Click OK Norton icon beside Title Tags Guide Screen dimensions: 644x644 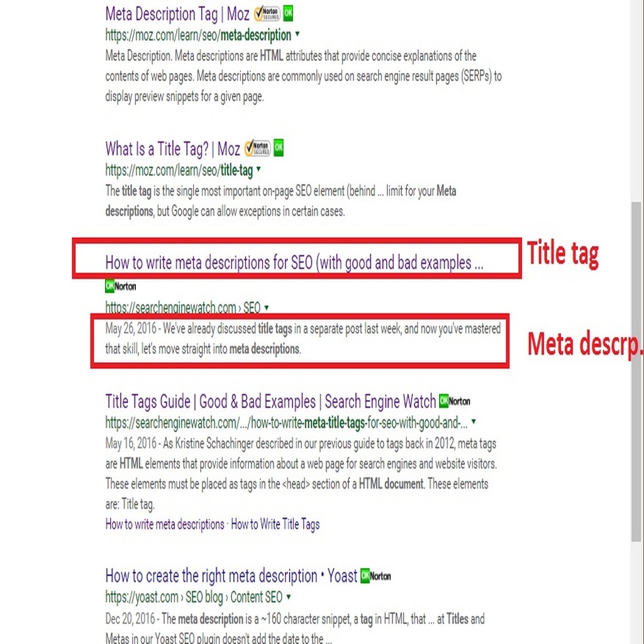coord(455,401)
